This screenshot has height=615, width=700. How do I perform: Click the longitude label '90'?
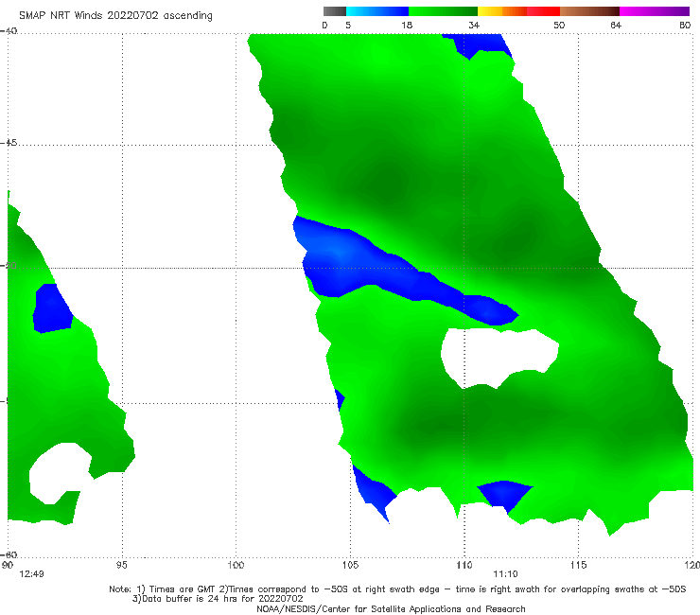pyautogui.click(x=8, y=566)
